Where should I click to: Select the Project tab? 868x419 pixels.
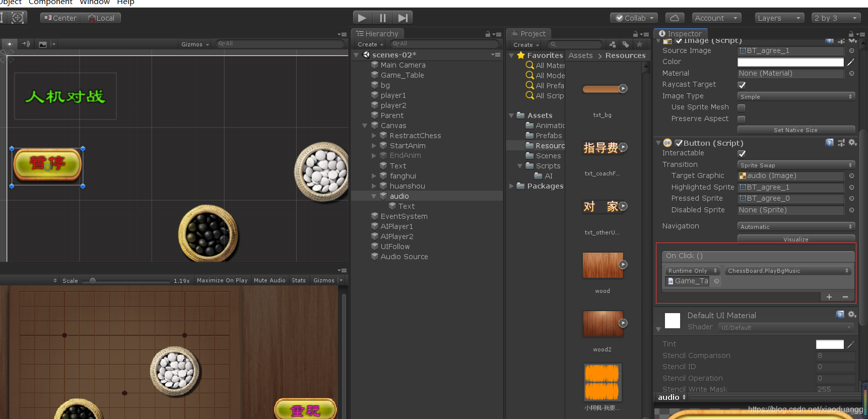(528, 34)
